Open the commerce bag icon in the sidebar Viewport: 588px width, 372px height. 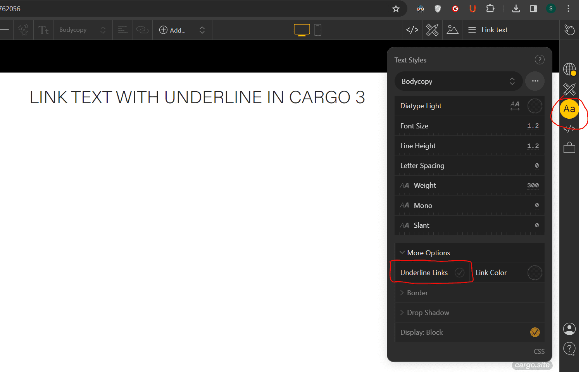click(x=569, y=147)
